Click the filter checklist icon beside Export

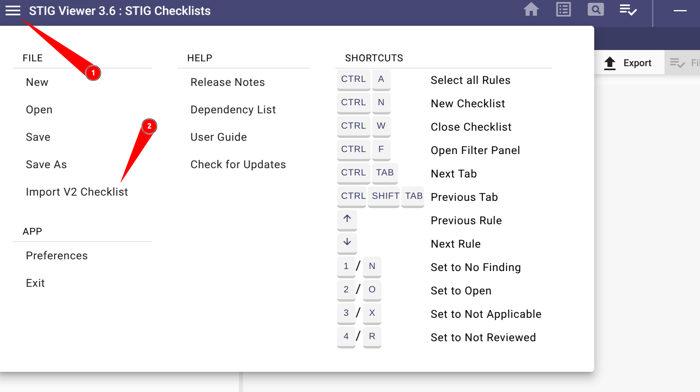click(x=677, y=63)
